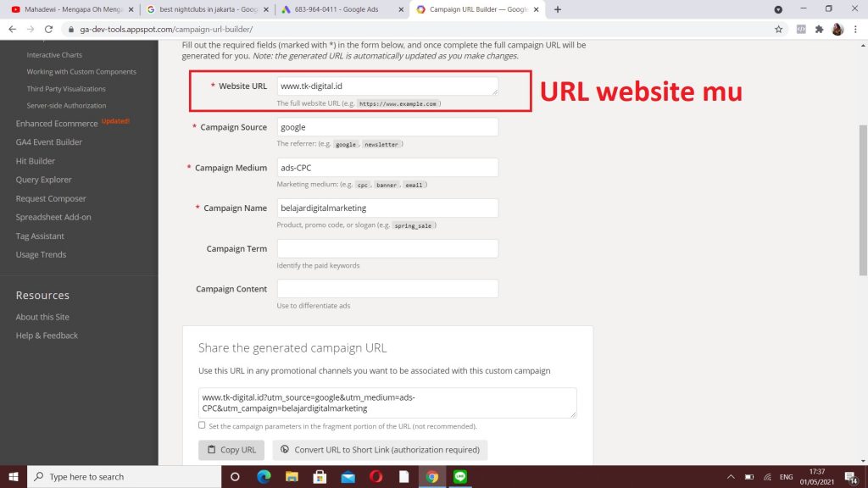Click the Copy URL button

pyautogui.click(x=231, y=450)
